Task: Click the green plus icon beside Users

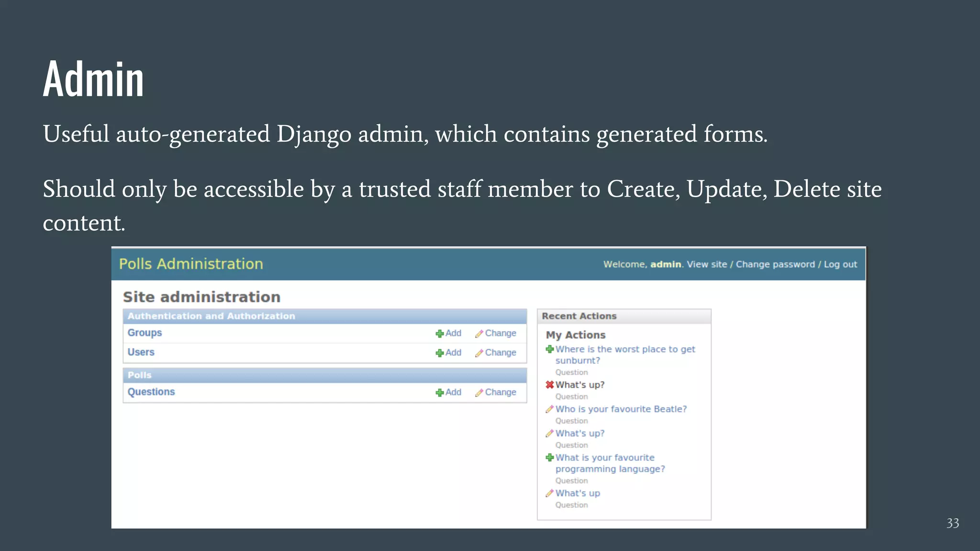Action: click(x=439, y=353)
